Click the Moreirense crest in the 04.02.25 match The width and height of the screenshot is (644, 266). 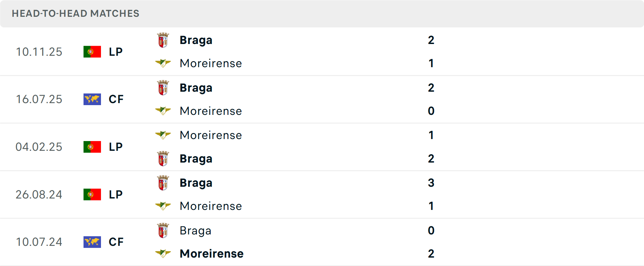point(163,135)
